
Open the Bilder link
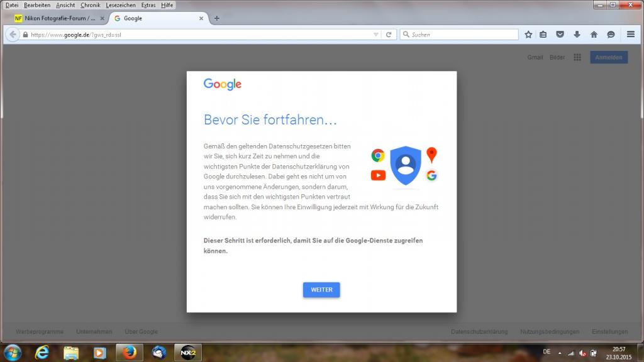click(x=557, y=57)
